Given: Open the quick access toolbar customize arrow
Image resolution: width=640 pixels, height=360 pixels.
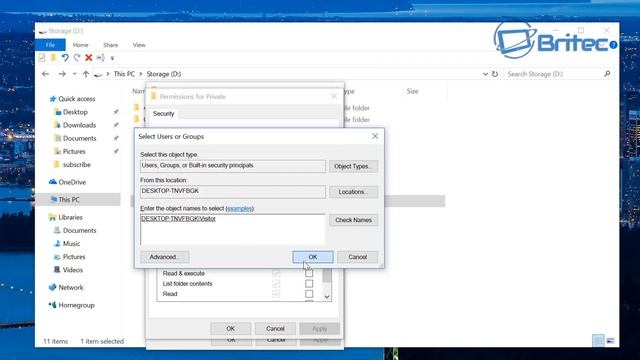Looking at the screenshot, I should tap(112, 58).
